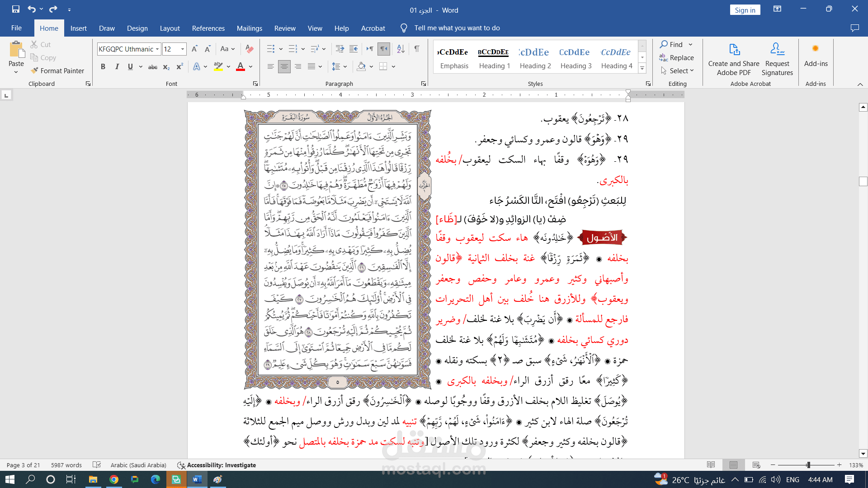
Task: Click Create and Share Adobe PDF
Action: [734, 59]
